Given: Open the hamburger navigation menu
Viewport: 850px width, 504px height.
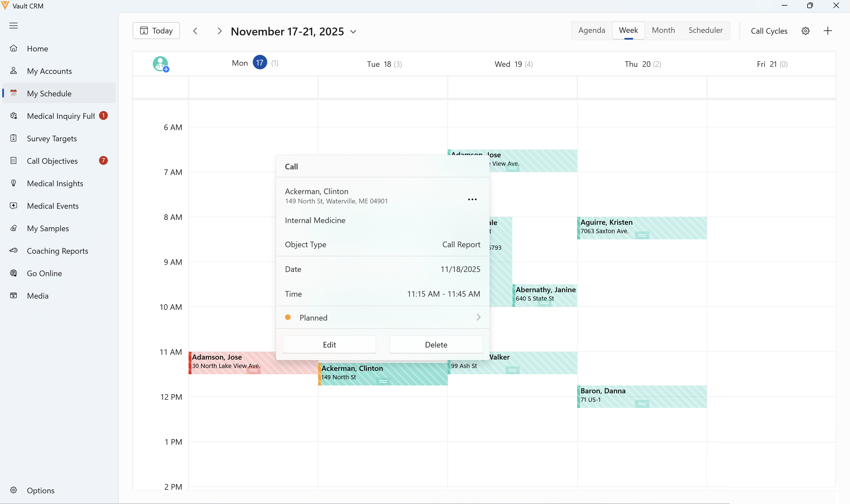Looking at the screenshot, I should tap(13, 26).
